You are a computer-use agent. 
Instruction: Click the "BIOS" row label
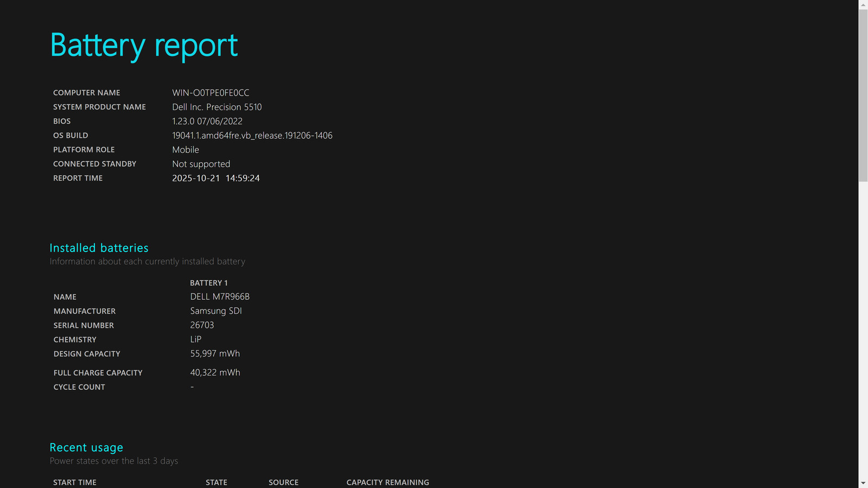tap(62, 121)
